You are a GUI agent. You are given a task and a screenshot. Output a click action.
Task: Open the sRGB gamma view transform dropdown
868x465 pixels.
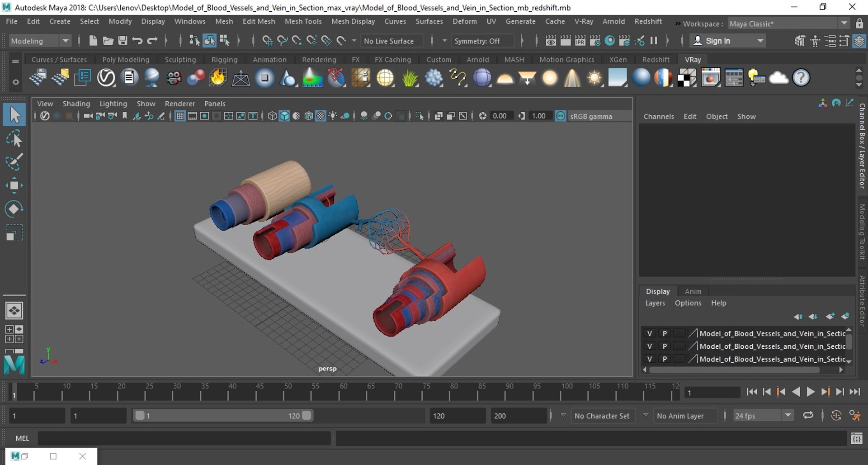tap(599, 116)
